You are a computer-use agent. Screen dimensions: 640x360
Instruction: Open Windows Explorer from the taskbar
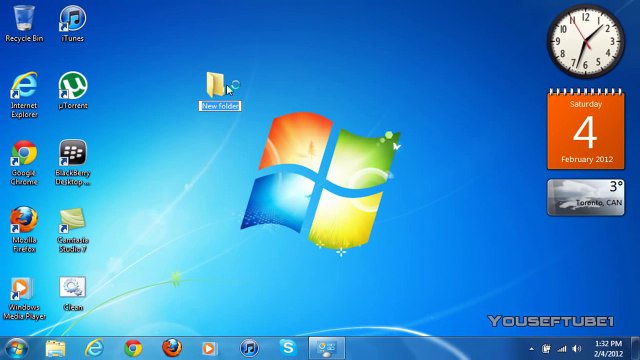pyautogui.click(x=56, y=349)
